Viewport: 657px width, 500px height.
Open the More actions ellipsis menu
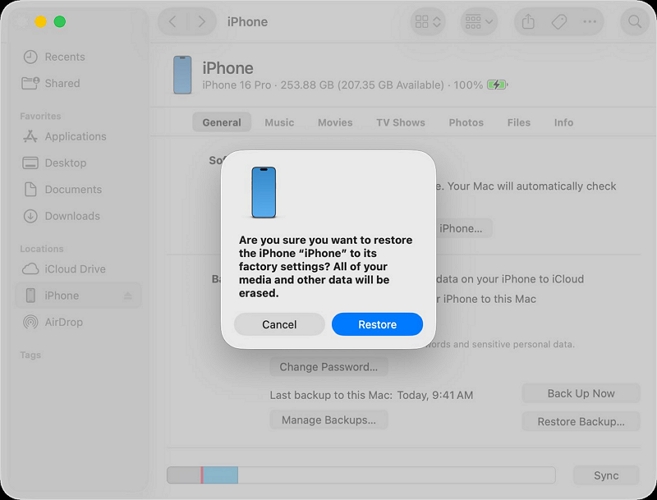[x=590, y=21]
